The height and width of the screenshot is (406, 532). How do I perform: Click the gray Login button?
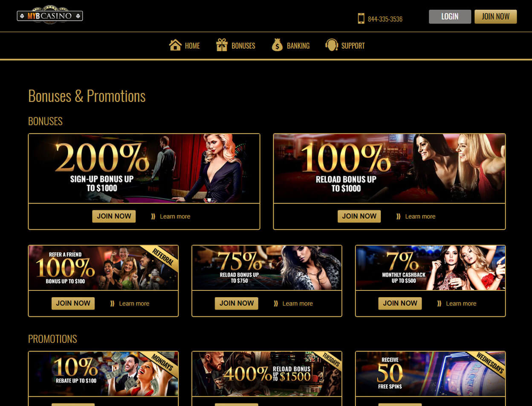point(450,17)
